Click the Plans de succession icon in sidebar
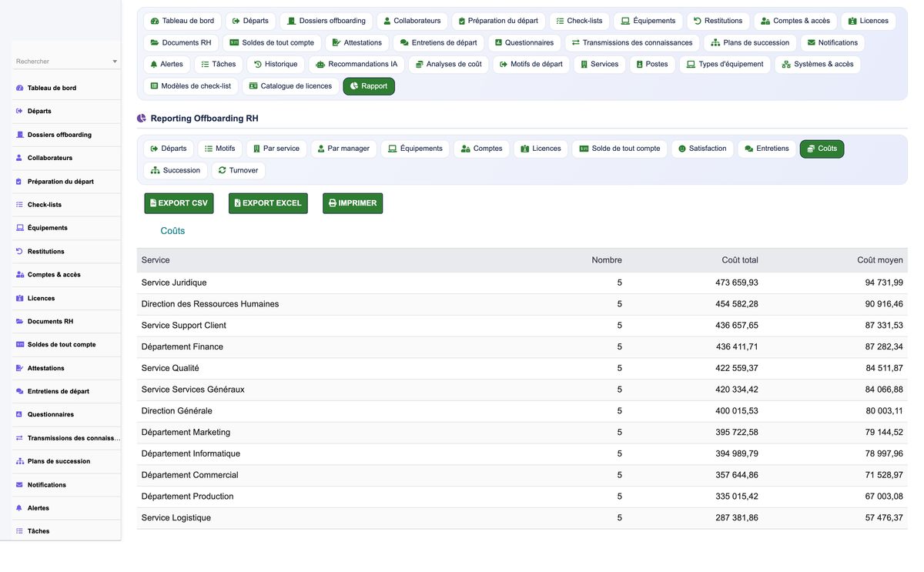The height and width of the screenshot is (572, 924). pyautogui.click(x=20, y=461)
